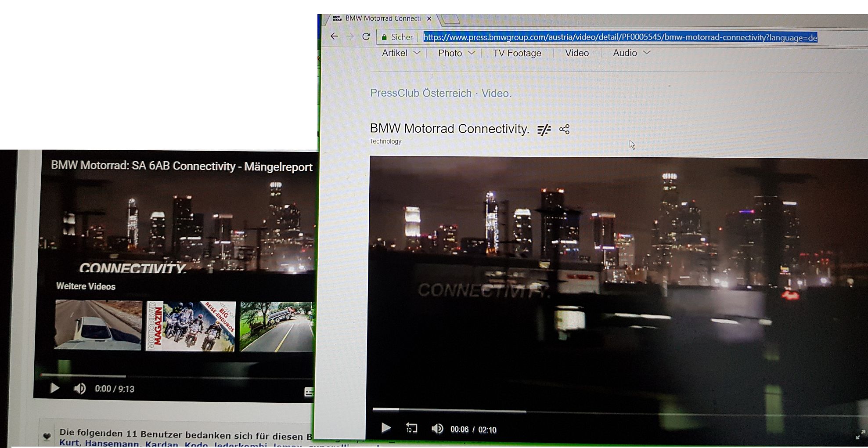This screenshot has height=448, width=868.
Task: Open the Video menu item
Action: (x=577, y=53)
